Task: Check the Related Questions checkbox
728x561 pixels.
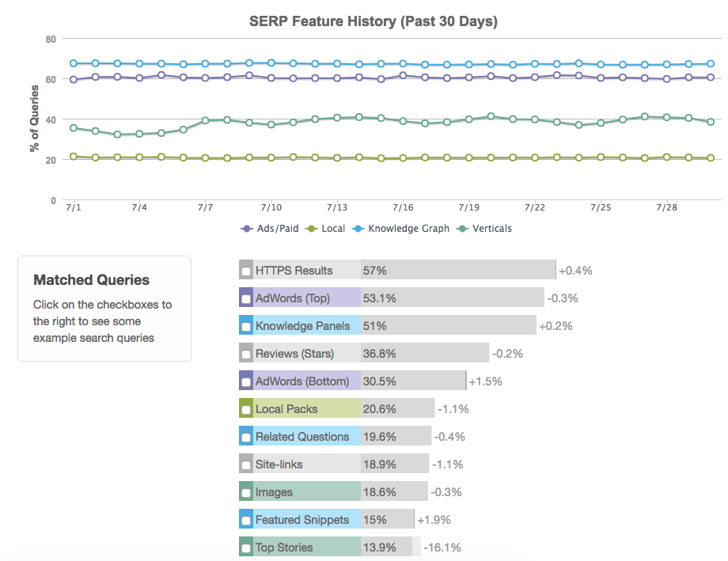Action: [247, 438]
